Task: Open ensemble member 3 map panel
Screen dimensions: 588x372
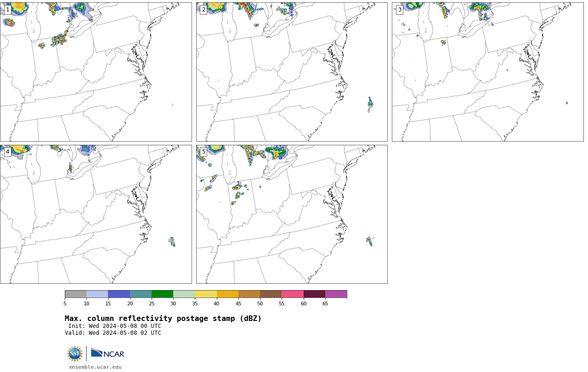Action: [488, 72]
